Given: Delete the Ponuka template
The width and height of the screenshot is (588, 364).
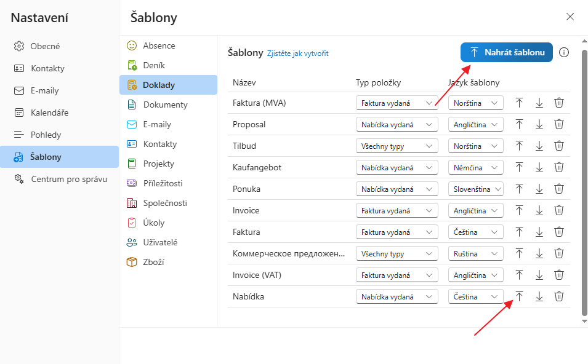Looking at the screenshot, I should click(x=559, y=189).
